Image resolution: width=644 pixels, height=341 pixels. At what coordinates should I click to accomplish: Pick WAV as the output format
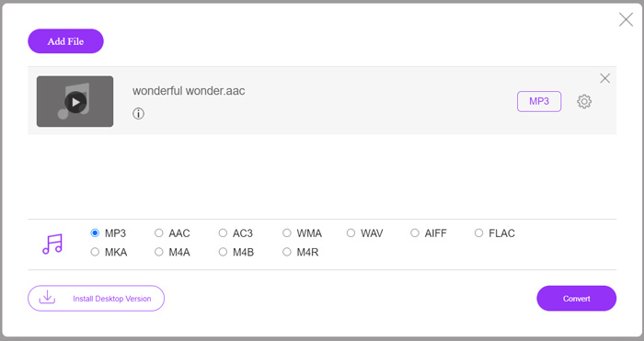pyautogui.click(x=351, y=233)
